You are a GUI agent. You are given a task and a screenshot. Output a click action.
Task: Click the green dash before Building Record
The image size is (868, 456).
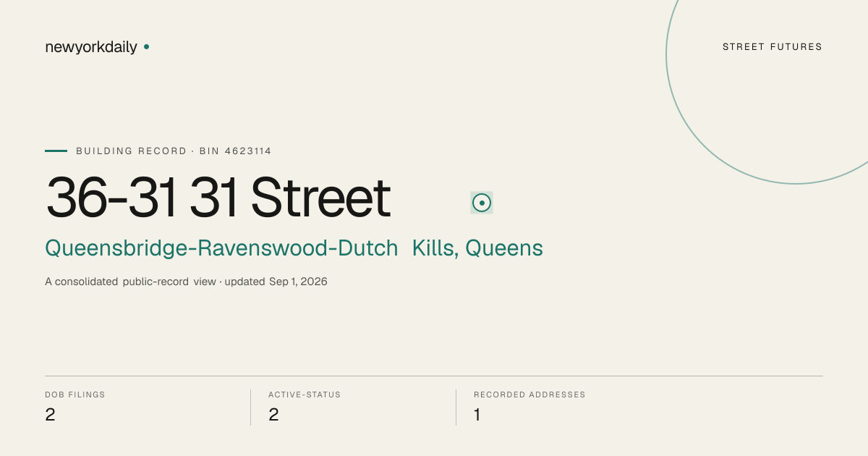(56, 151)
